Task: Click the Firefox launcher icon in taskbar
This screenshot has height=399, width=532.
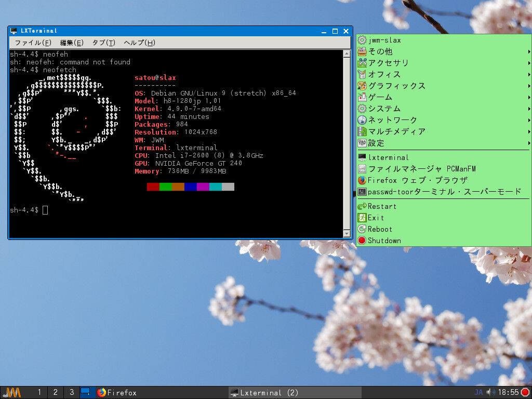Action: (101, 393)
